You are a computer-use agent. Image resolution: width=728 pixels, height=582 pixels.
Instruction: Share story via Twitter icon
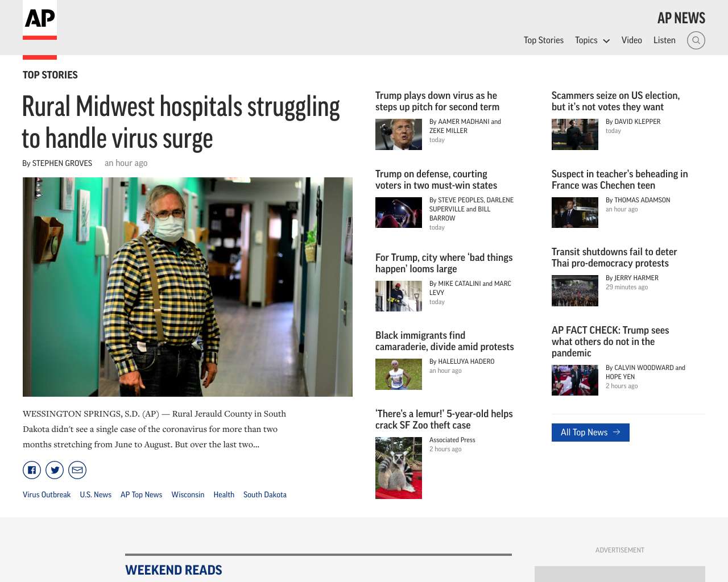(55, 470)
